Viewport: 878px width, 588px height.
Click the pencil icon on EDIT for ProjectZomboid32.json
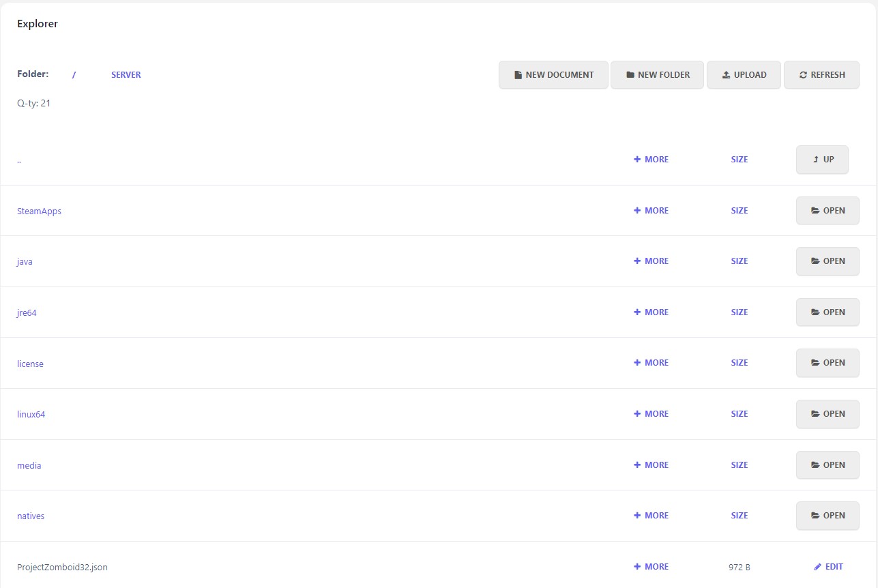[818, 566]
